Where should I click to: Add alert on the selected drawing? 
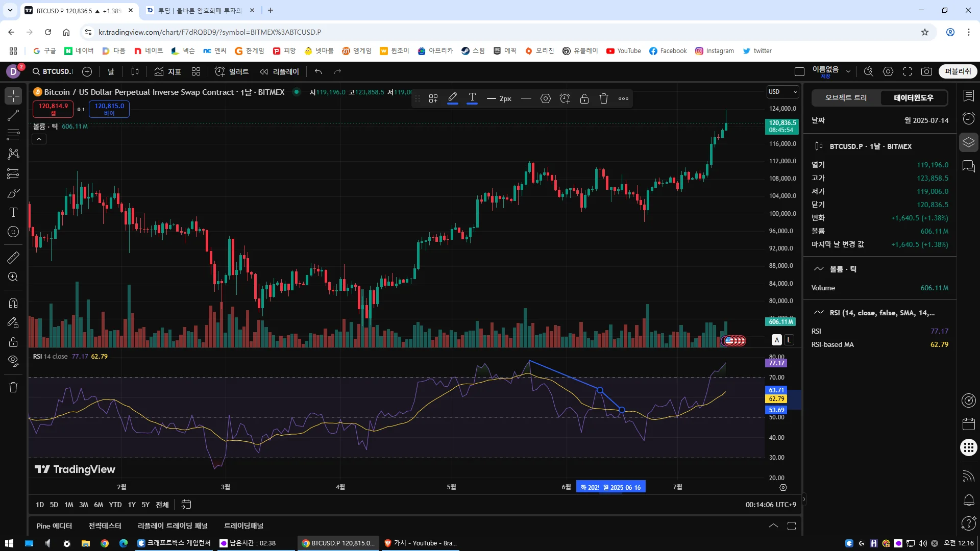tap(565, 98)
